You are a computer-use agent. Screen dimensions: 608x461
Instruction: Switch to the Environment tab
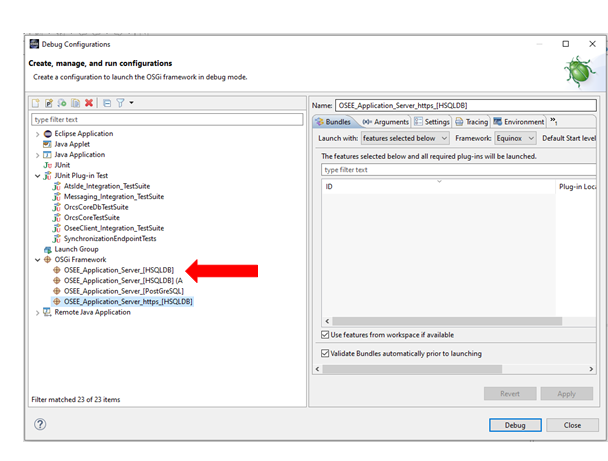pyautogui.click(x=519, y=122)
